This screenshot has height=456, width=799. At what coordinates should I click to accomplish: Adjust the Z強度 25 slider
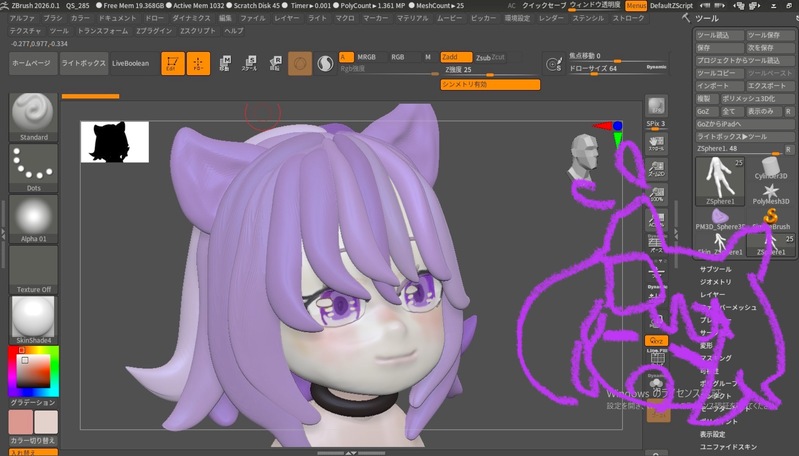coord(490,70)
